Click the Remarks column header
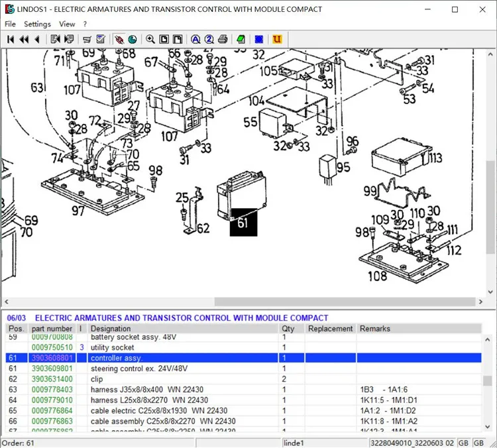The height and width of the screenshot is (448, 497). 375,329
